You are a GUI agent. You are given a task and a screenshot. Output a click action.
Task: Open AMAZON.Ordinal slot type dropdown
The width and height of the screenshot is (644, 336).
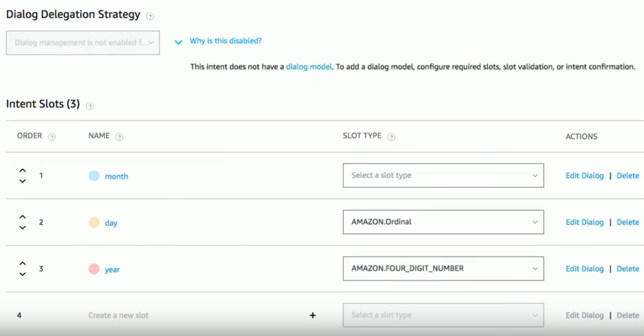[x=443, y=222]
